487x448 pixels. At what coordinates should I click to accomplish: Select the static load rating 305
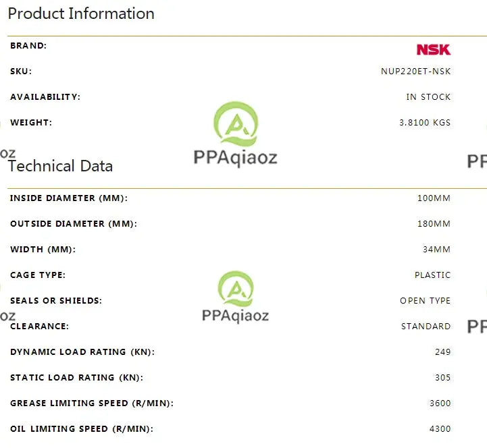click(442, 378)
